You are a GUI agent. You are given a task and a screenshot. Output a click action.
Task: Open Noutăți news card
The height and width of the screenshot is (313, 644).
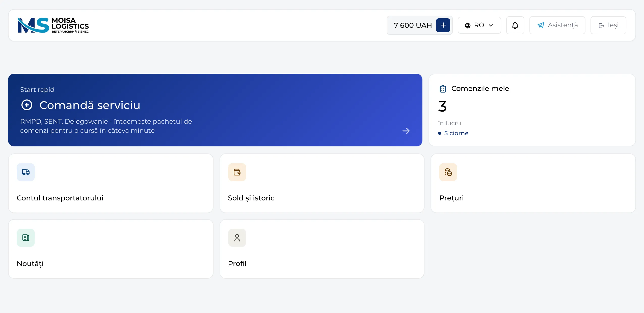tap(111, 249)
